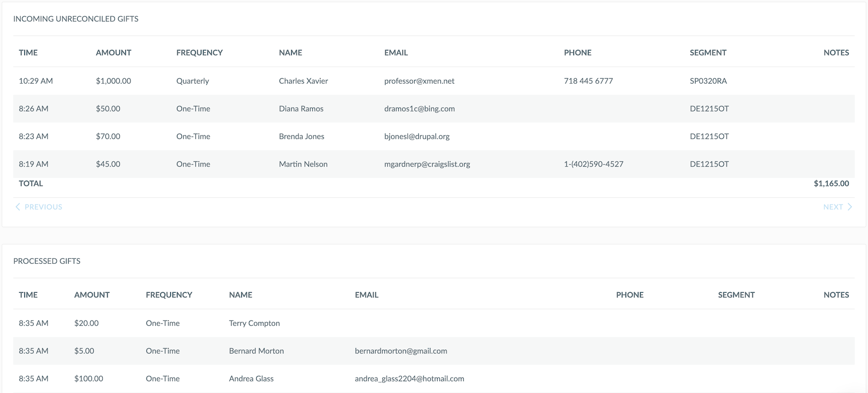868x393 pixels.
Task: Select the Martin Nelson name cell
Action: pos(303,164)
